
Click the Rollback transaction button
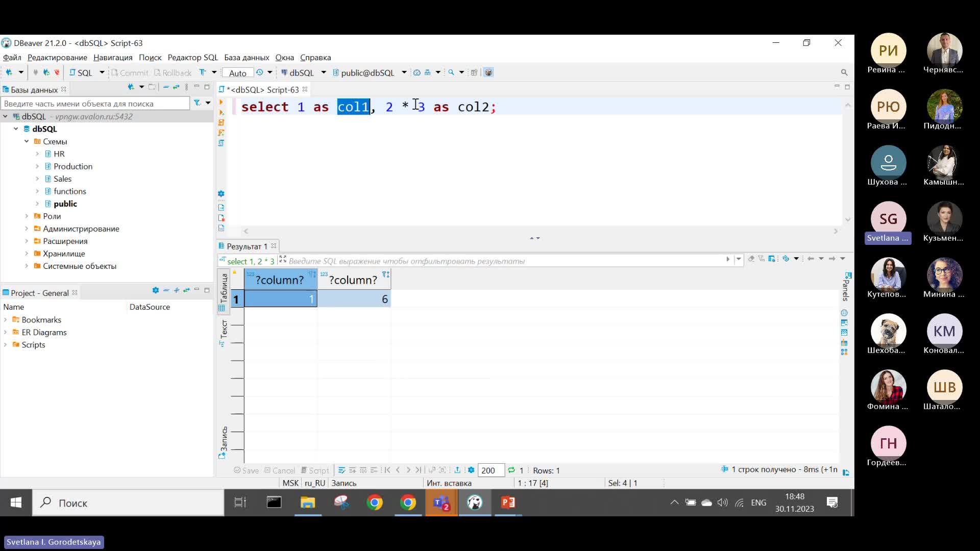[x=173, y=72]
